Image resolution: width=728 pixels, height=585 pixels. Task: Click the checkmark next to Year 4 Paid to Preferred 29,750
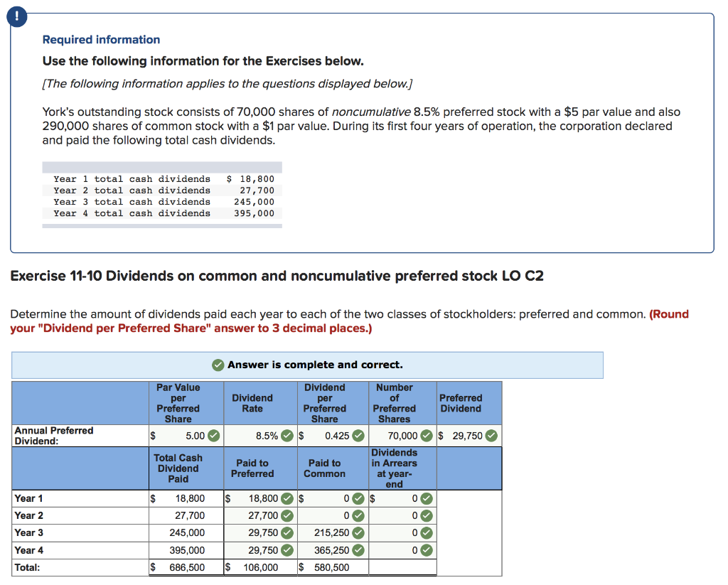(287, 551)
